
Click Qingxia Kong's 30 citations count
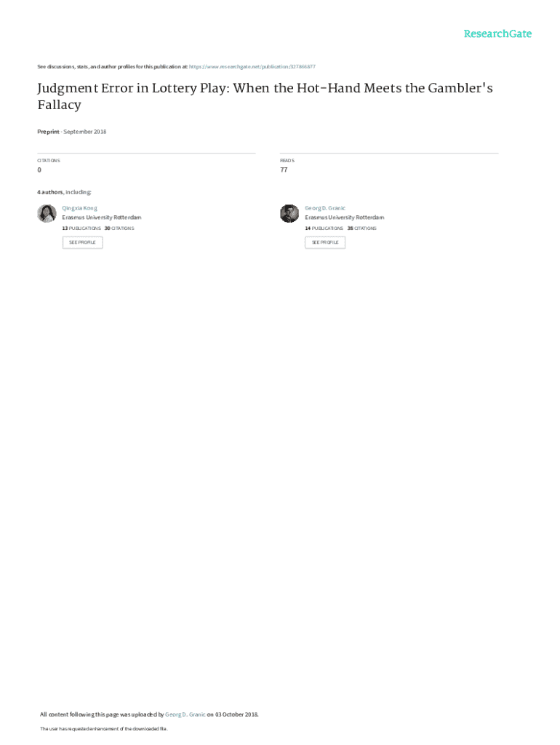pos(119,228)
